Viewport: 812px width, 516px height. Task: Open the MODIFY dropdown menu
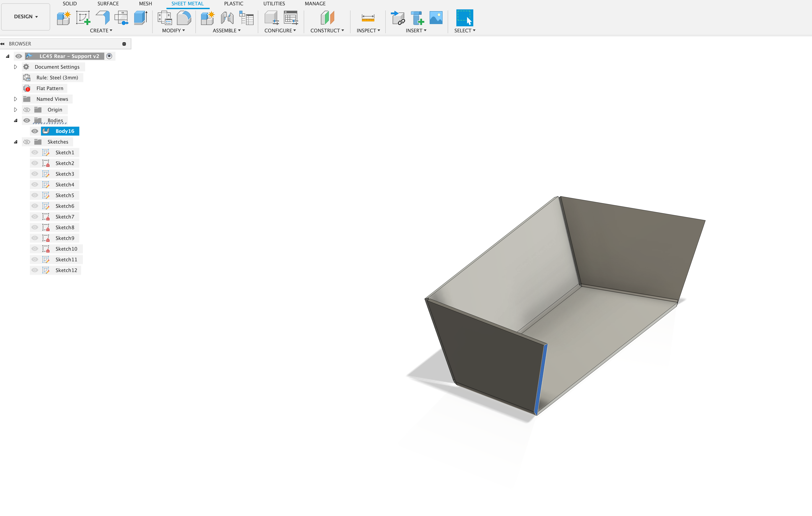pos(173,31)
